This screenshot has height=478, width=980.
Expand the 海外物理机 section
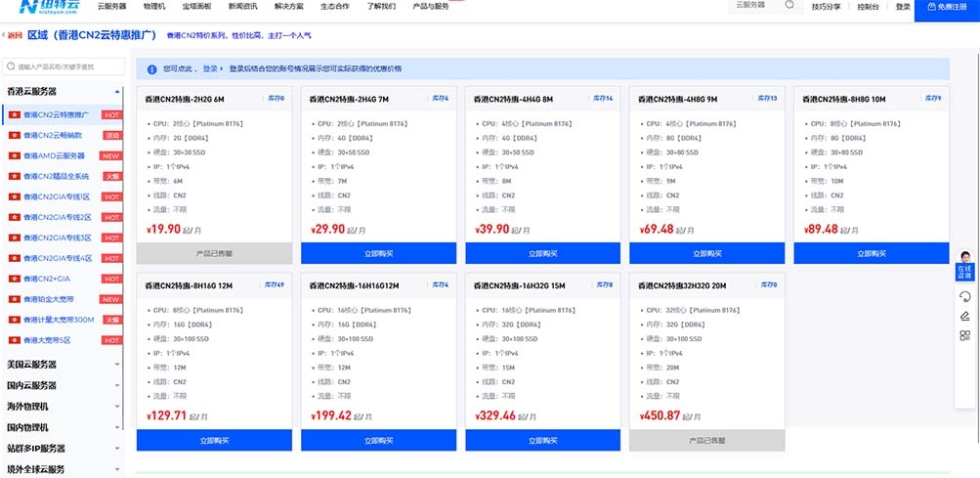(x=117, y=407)
